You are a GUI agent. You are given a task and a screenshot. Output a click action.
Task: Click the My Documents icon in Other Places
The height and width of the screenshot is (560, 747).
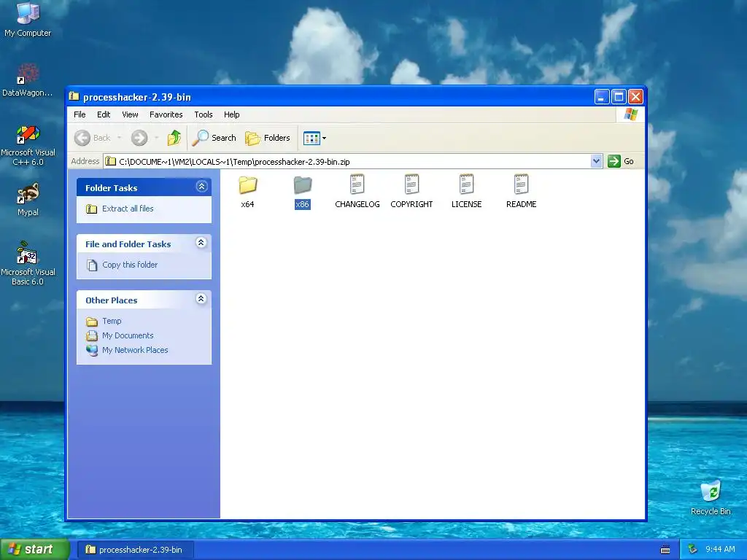pos(91,335)
